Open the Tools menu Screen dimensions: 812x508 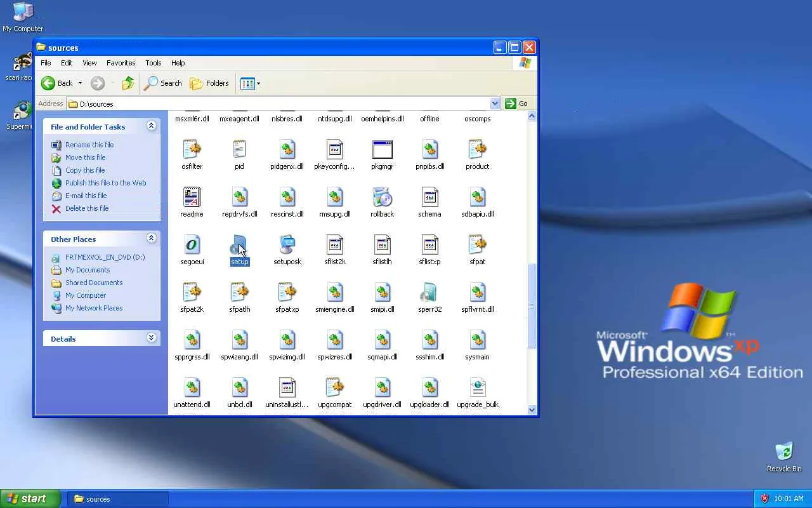154,63
